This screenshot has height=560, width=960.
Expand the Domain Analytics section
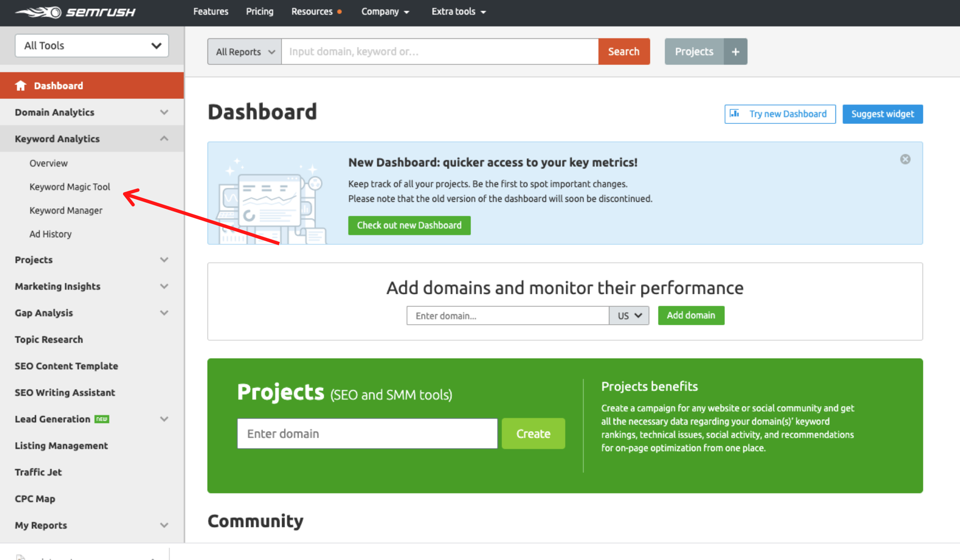(x=164, y=112)
